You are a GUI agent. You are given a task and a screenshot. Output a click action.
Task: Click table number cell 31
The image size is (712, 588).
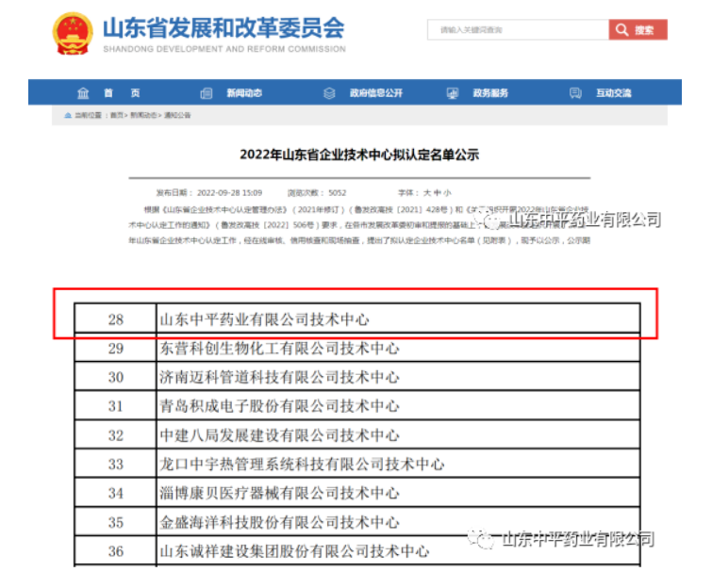pos(116,406)
